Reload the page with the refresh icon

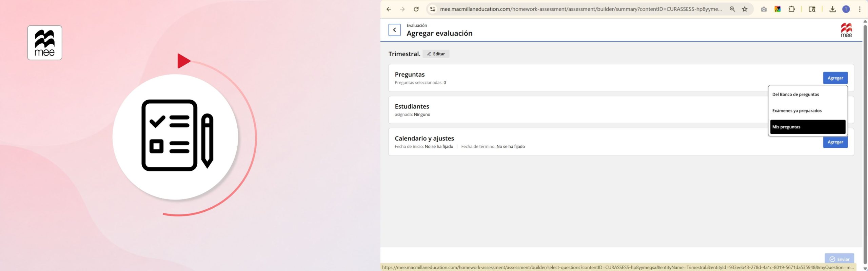click(x=416, y=9)
